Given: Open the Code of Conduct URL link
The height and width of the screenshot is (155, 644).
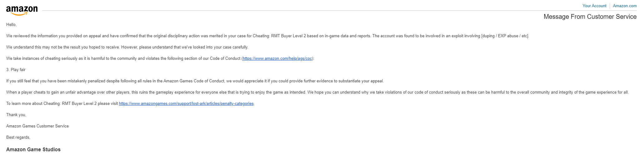Looking at the screenshot, I should coord(277,59).
